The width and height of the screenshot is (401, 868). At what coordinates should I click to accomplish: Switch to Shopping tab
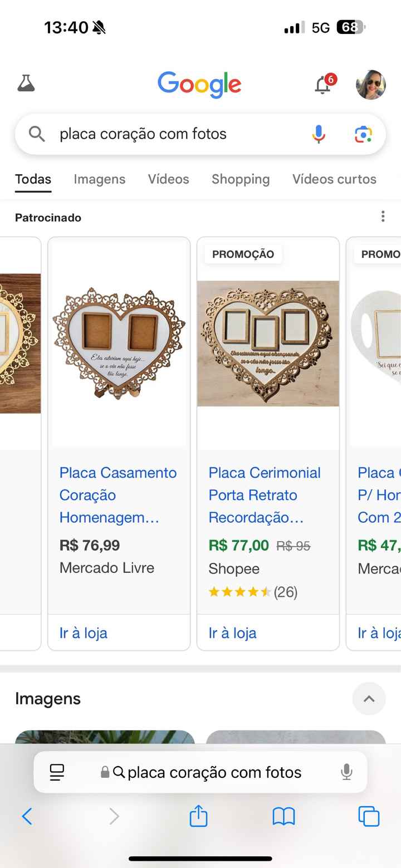pos(240,179)
